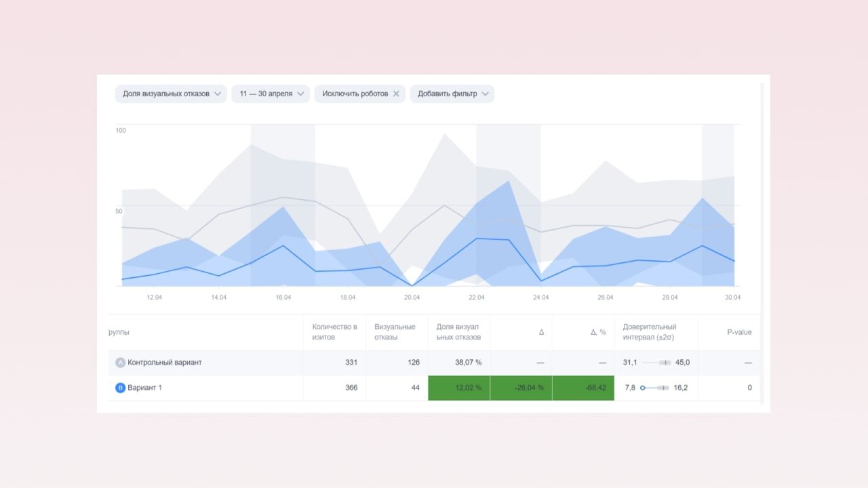The image size is (868, 488).
Task: Open the 'Доля визуальных отказов' metric dropdown
Action: (171, 94)
